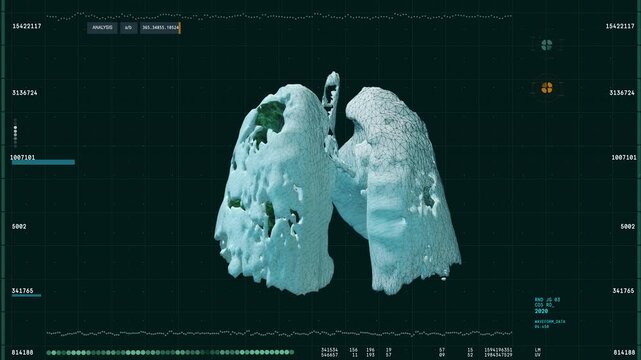The height and width of the screenshot is (360, 641).
Task: Click the RND JG 03 label
Action: tap(547, 300)
